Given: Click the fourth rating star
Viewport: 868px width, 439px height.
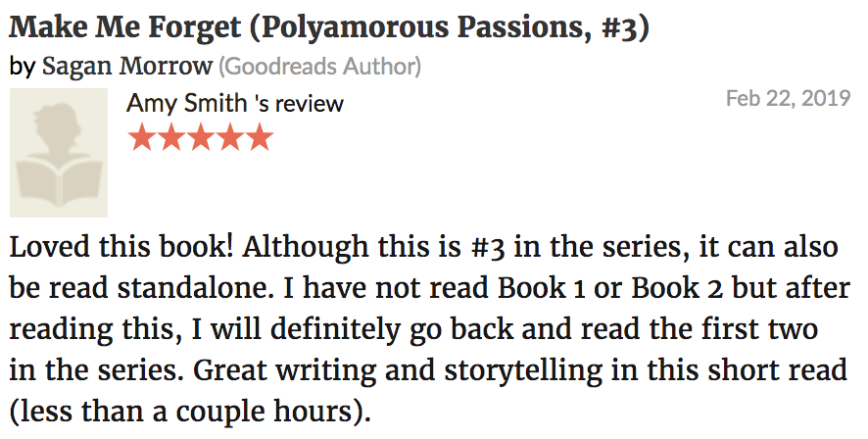Looking at the screenshot, I should [x=229, y=137].
